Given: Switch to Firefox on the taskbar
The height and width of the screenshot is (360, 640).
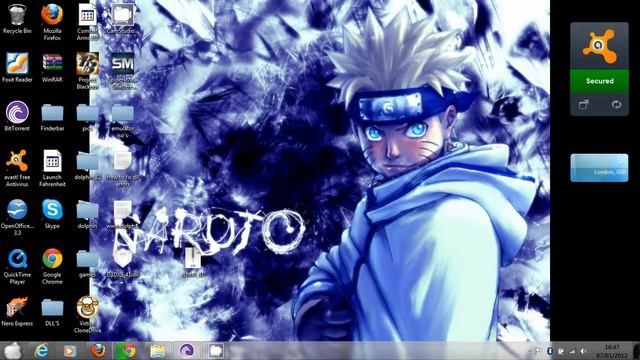Looking at the screenshot, I should coord(98,351).
